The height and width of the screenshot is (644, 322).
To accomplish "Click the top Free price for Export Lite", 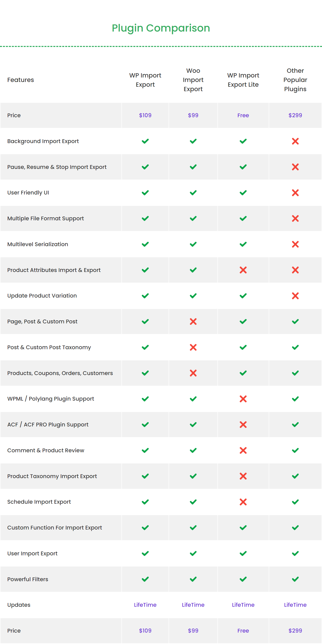I will point(243,115).
